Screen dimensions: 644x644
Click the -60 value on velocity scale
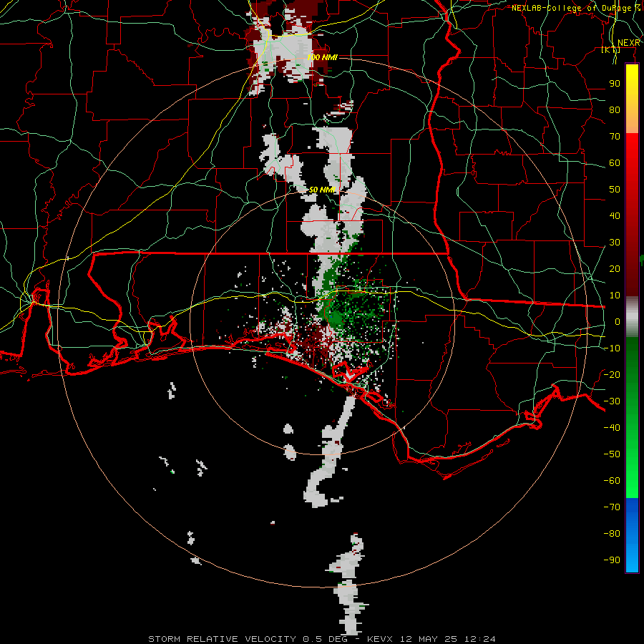click(612, 481)
